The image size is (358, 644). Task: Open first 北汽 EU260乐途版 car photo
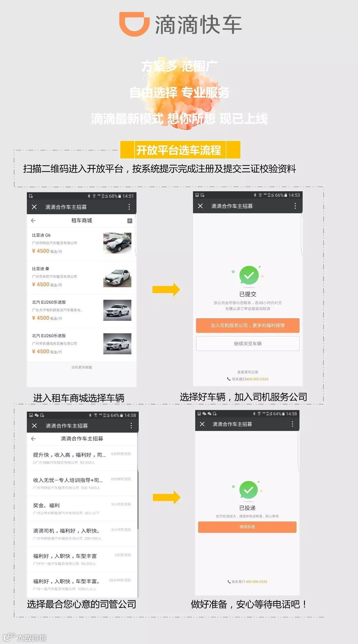(x=117, y=310)
